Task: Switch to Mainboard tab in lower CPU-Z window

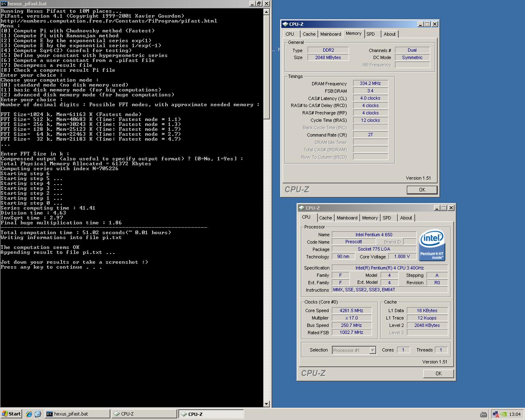Action: coord(347,218)
